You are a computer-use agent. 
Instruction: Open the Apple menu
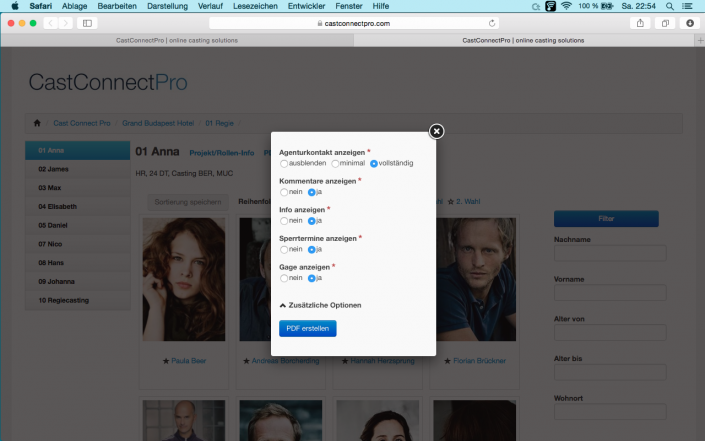(15, 6)
